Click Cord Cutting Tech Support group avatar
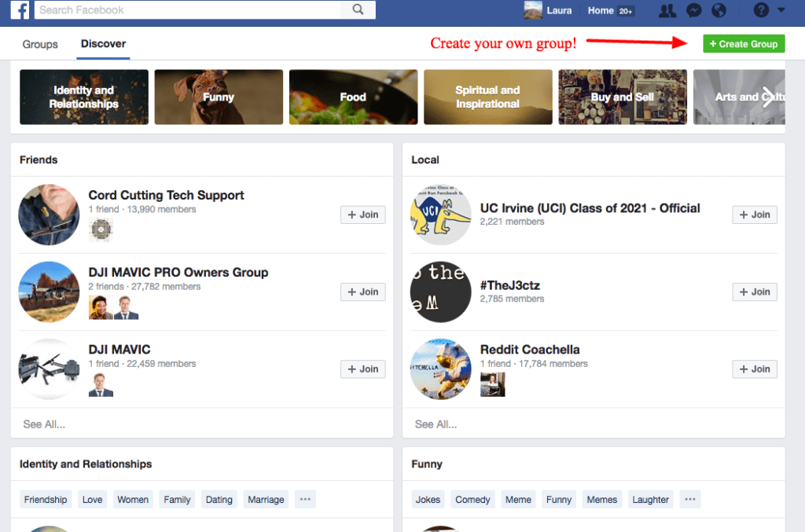The image size is (805, 532). click(x=50, y=215)
